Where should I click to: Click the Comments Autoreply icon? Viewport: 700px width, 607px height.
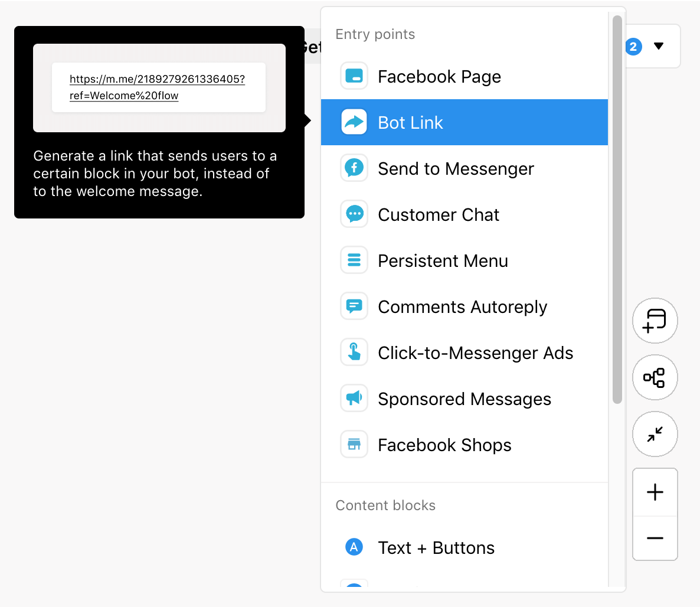click(x=354, y=306)
